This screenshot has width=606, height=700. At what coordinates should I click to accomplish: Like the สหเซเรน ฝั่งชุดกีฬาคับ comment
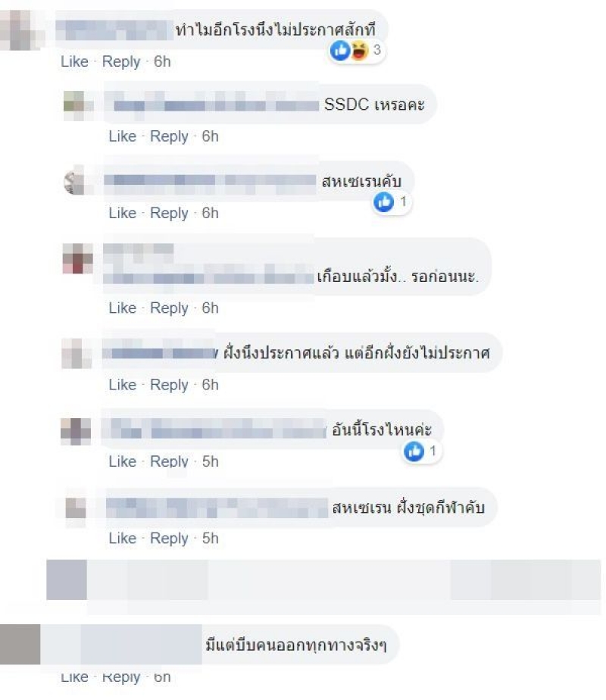[x=122, y=538]
